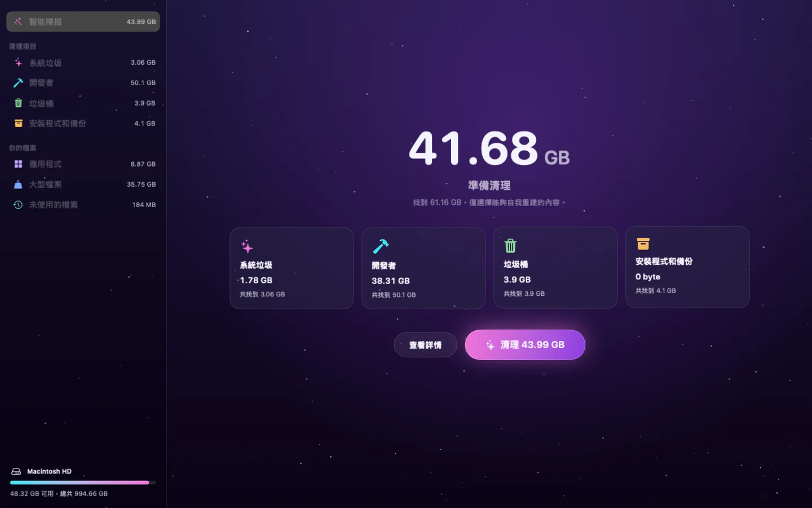This screenshot has height=508, width=812.
Task: Click the hammer icon on 開發者 card
Action: pyautogui.click(x=381, y=247)
